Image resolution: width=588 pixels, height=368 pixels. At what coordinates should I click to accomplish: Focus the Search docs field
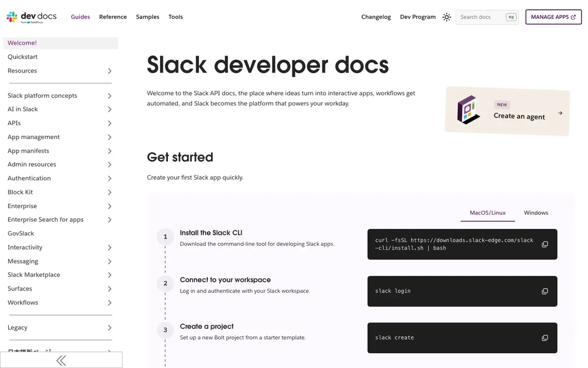click(x=487, y=17)
